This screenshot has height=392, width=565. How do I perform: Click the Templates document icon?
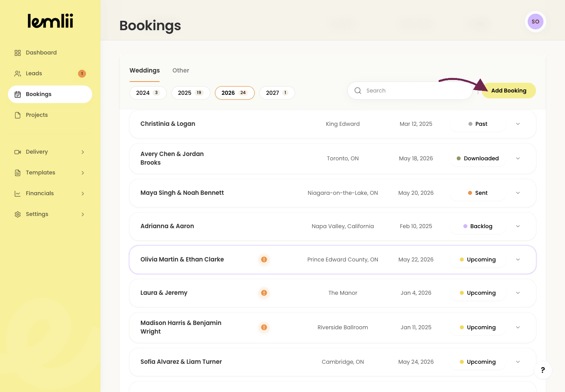(x=18, y=173)
